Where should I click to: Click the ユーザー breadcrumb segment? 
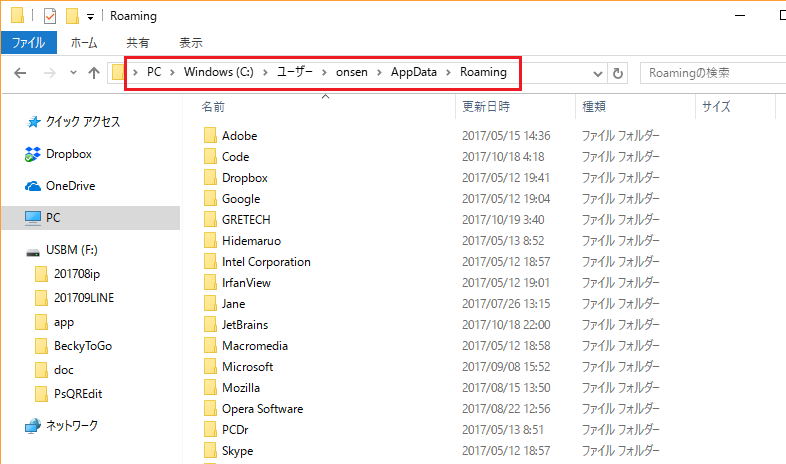[x=295, y=72]
